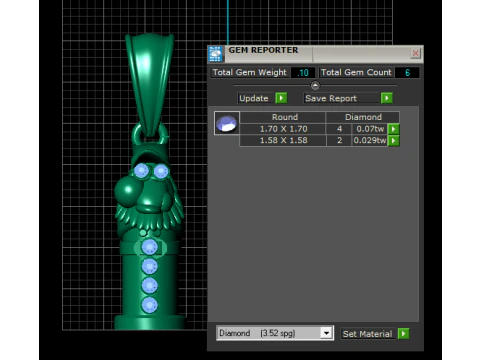The width and height of the screenshot is (480, 360).
Task: Click the Round column header
Action: coord(283,117)
